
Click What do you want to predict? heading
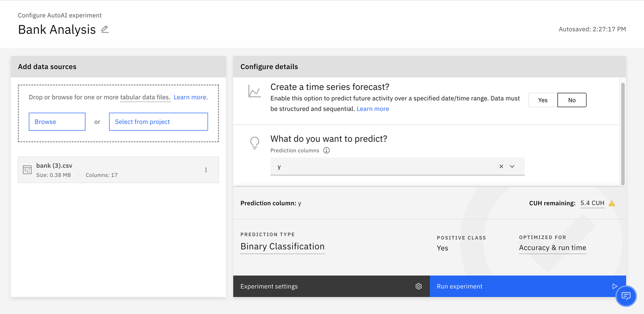(329, 139)
